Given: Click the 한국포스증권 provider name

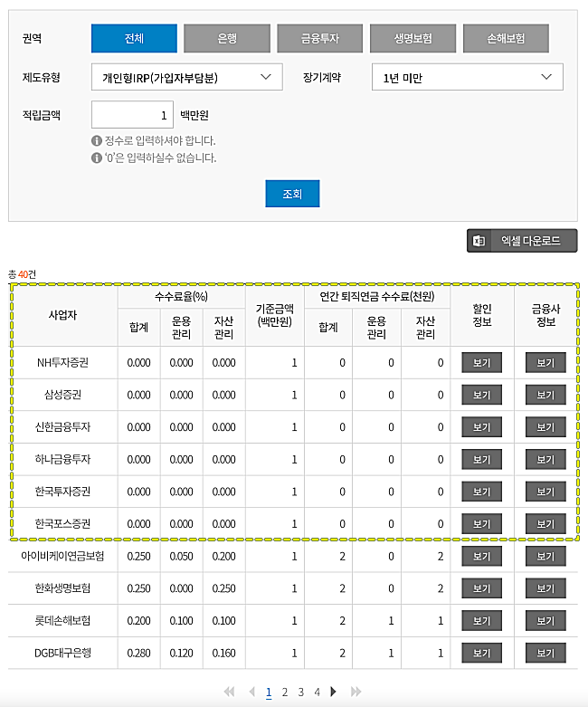Looking at the screenshot, I should coord(62,524).
